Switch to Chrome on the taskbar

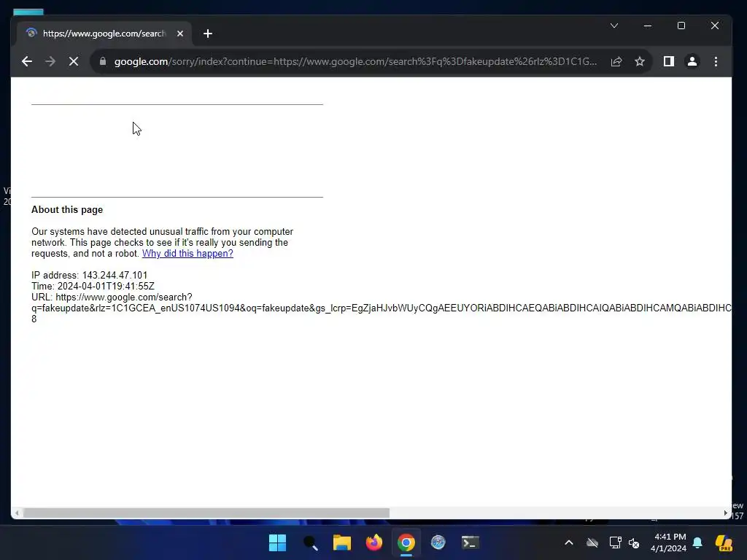tap(406, 542)
